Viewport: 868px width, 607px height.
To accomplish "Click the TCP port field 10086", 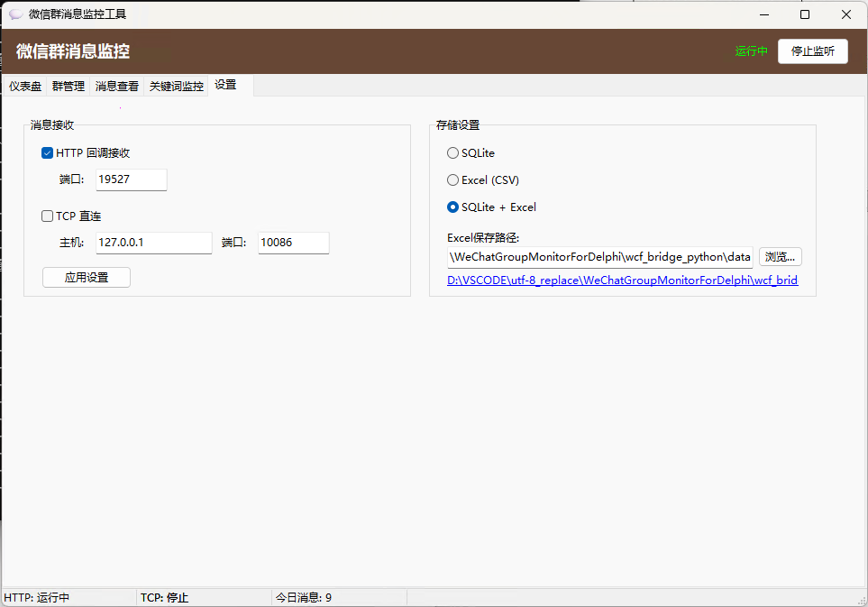I will tap(293, 243).
